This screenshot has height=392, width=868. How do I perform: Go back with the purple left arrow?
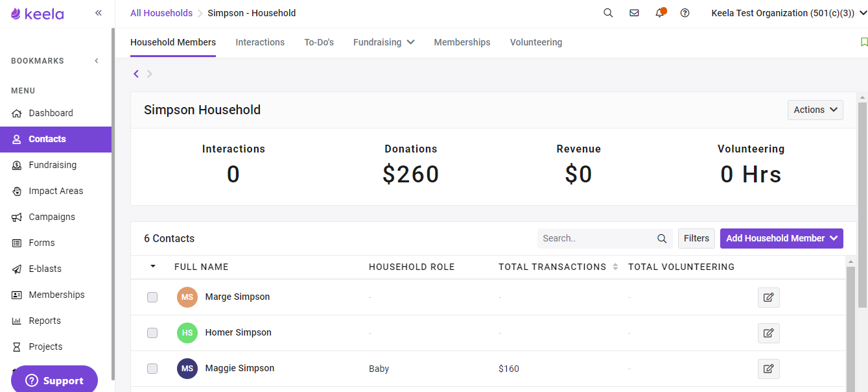point(136,73)
